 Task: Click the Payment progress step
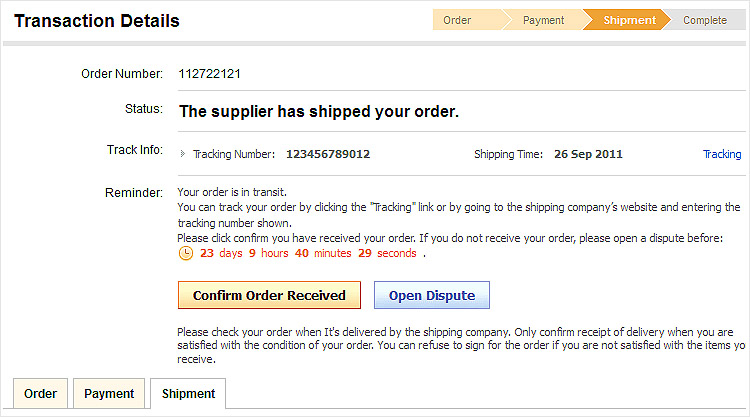(543, 20)
